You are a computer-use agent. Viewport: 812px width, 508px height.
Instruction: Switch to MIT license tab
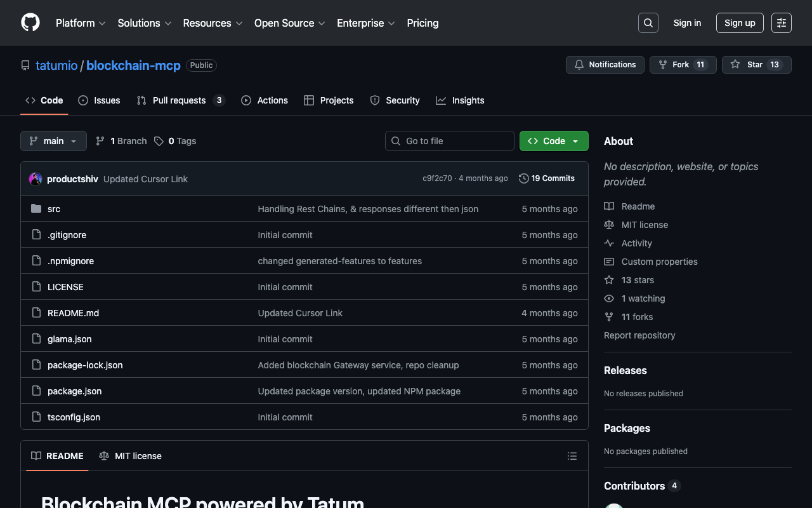(131, 456)
